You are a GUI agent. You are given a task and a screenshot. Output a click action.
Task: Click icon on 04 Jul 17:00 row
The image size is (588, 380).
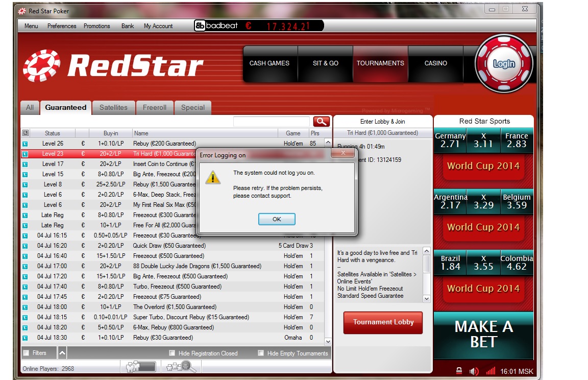[25, 266]
